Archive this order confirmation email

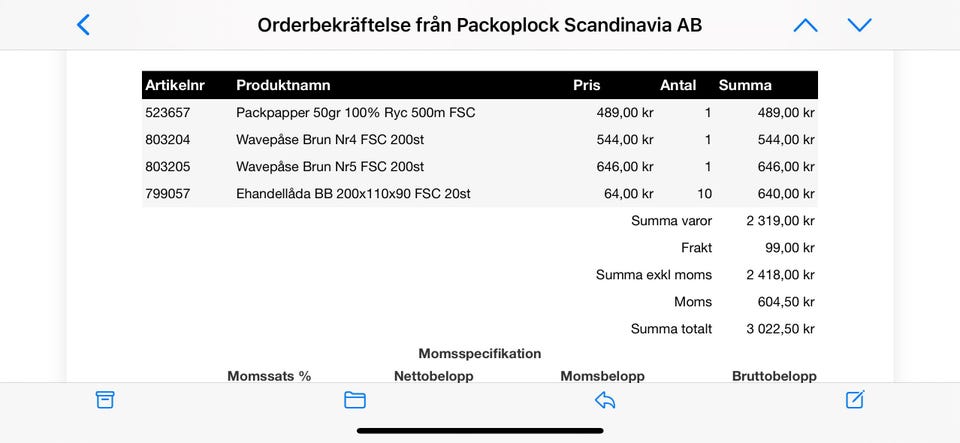click(x=105, y=400)
